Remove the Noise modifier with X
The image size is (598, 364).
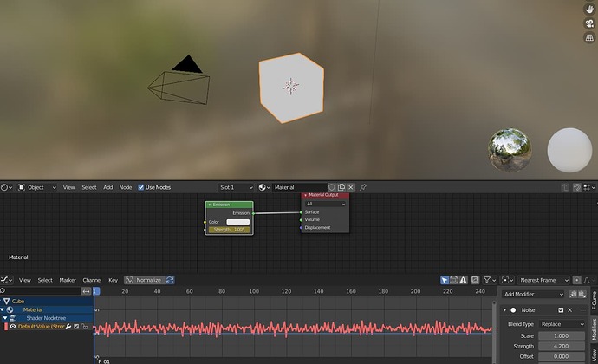tap(569, 310)
